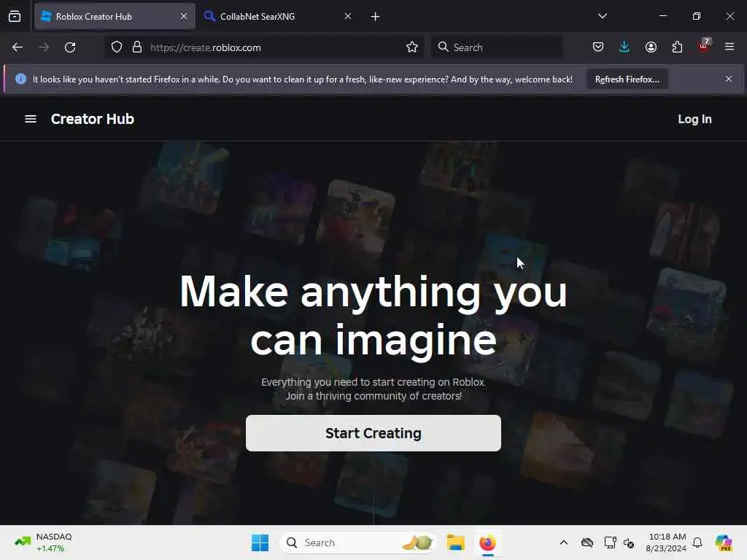Open the notifications bell icon
Image resolution: width=747 pixels, height=560 pixels.
tap(697, 542)
